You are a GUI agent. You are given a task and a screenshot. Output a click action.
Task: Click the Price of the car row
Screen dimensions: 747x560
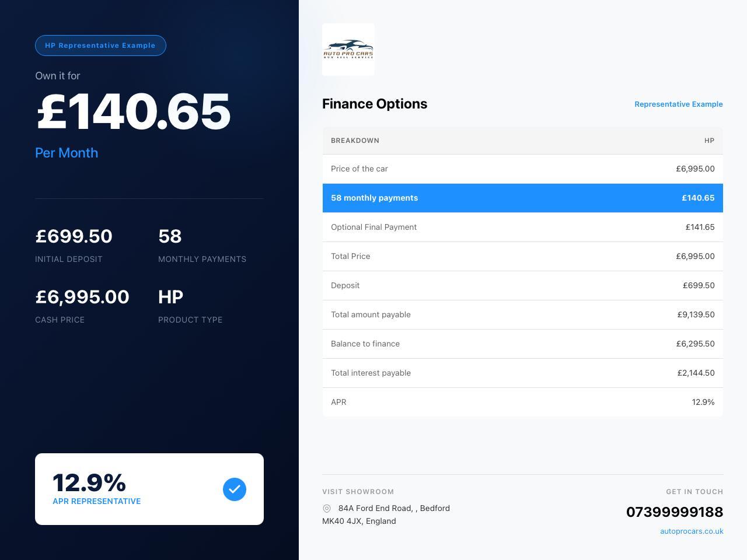[522, 169]
